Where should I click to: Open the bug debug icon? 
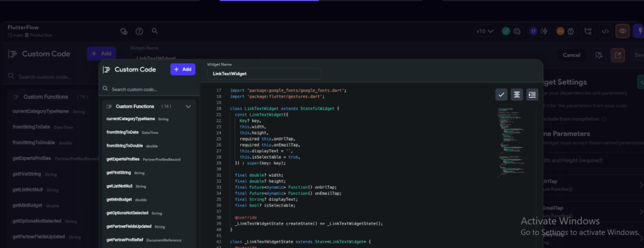pyautogui.click(x=571, y=31)
